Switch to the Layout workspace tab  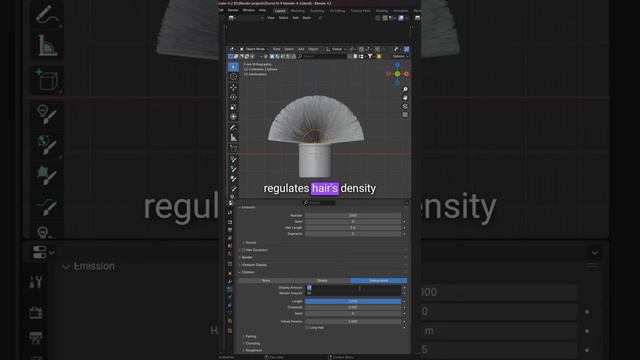[280, 11]
